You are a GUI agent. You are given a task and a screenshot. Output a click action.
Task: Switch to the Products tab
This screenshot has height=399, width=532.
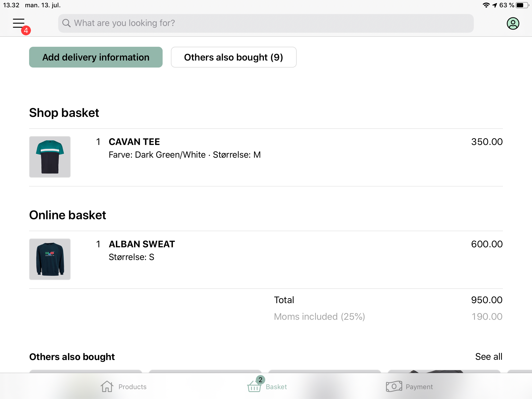coord(132,387)
